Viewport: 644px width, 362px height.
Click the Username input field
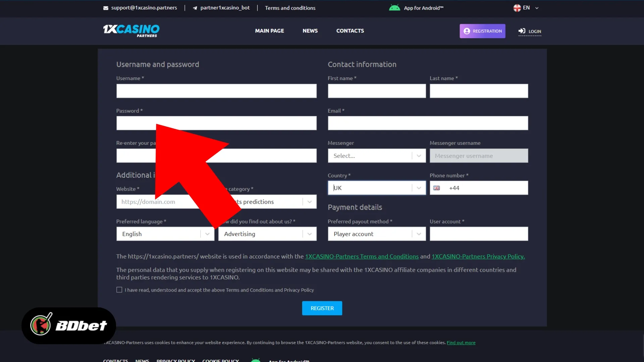tap(216, 91)
